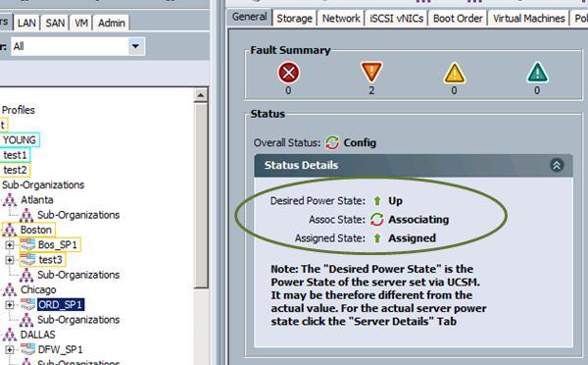This screenshot has width=588, height=365.
Task: Click the Sub-Organizations icon under Boston
Action: [26, 276]
